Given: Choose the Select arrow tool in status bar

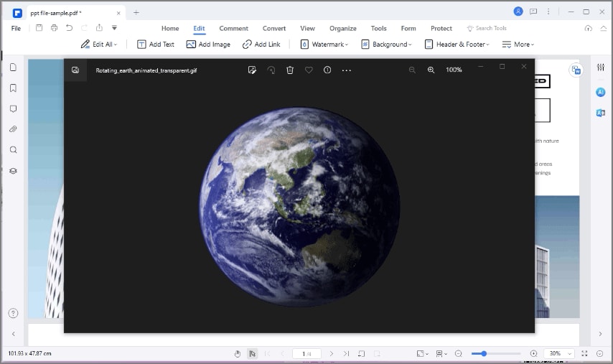Looking at the screenshot, I should (252, 353).
